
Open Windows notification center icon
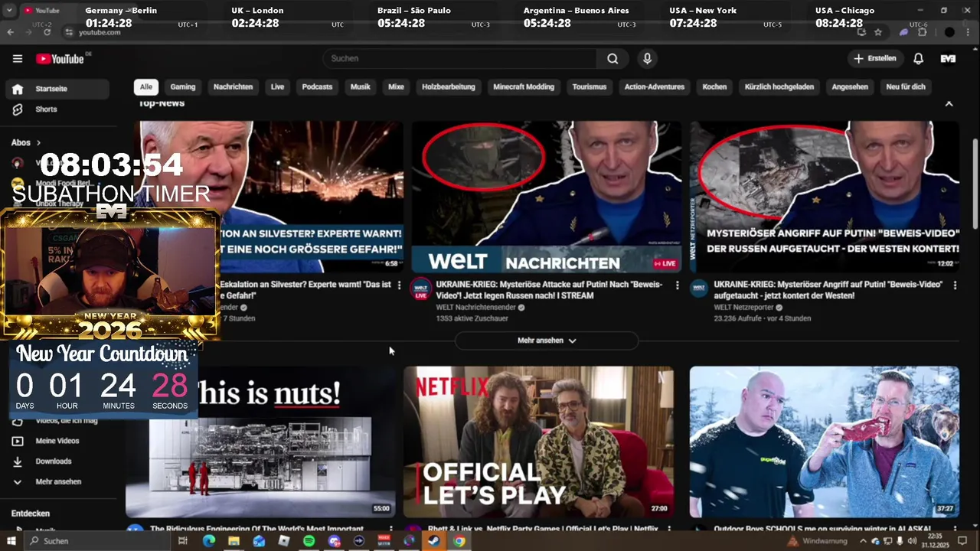pos(963,541)
